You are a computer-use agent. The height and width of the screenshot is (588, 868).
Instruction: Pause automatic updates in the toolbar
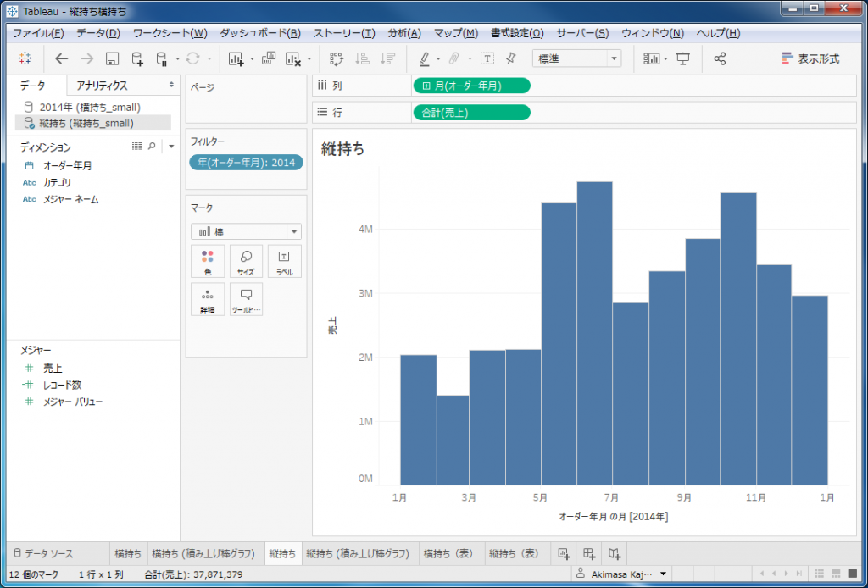click(161, 58)
